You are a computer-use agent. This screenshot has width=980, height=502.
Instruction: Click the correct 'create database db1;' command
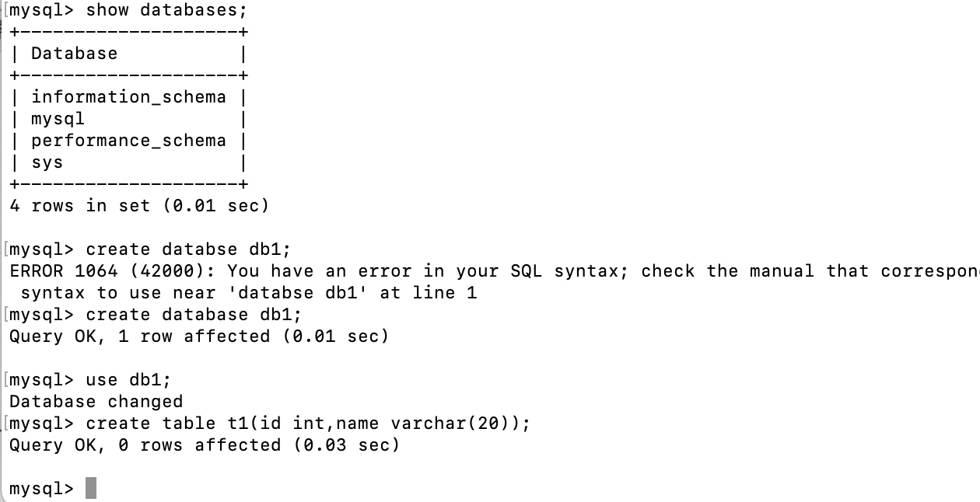click(x=193, y=315)
